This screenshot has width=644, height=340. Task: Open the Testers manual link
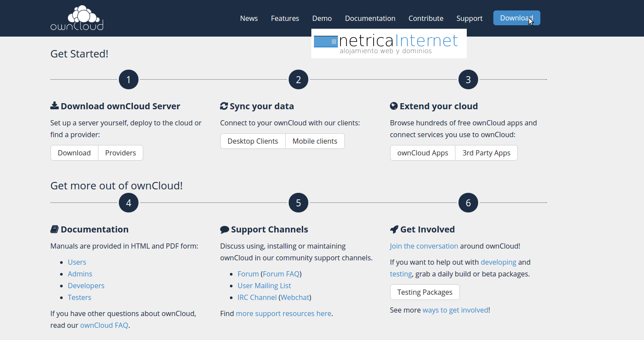coord(80,297)
